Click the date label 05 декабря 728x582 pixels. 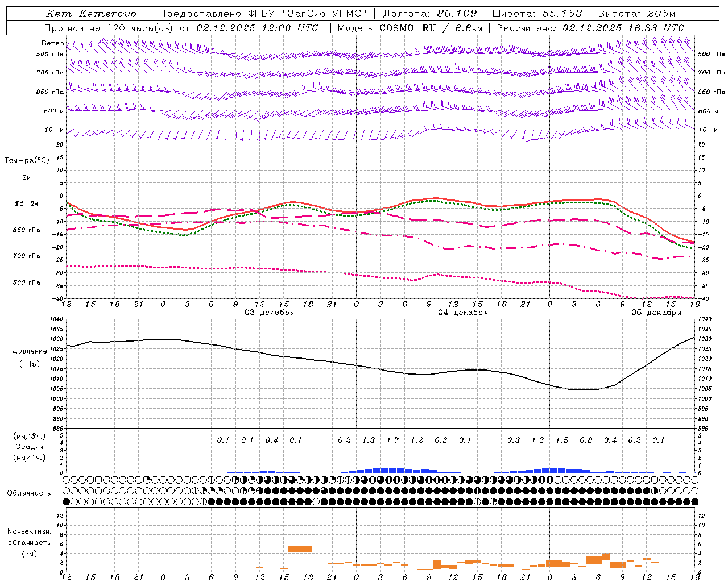tap(656, 313)
